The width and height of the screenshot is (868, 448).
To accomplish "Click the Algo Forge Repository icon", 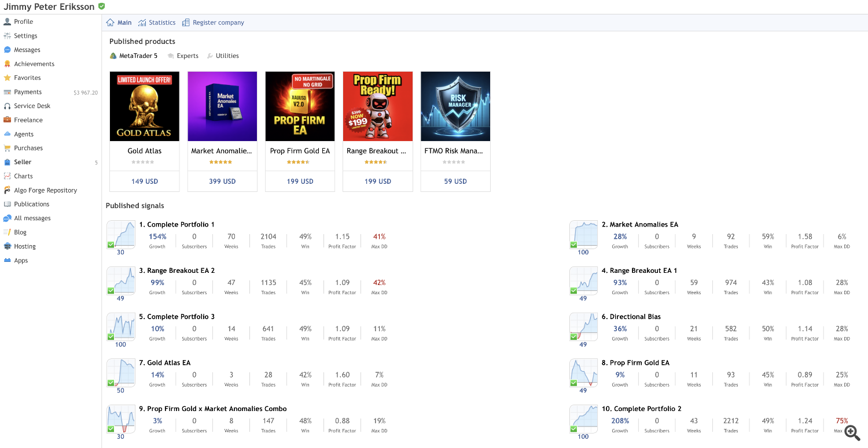I will point(8,190).
